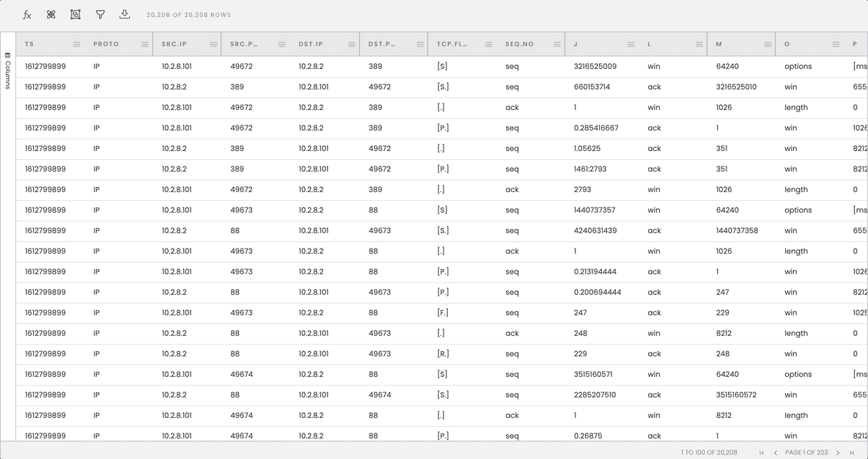868x459 pixels.
Task: Select cell with value 3515160571
Action: pyautogui.click(x=593, y=374)
